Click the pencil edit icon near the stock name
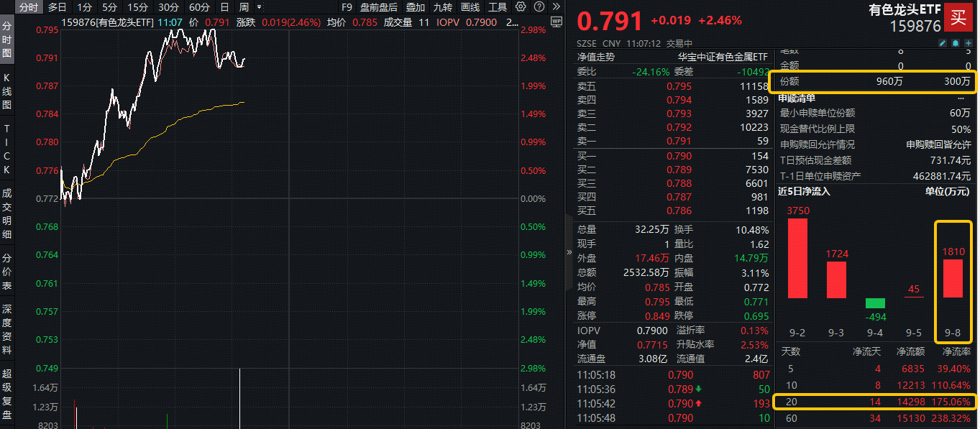This screenshot has width=980, height=429. [943, 43]
